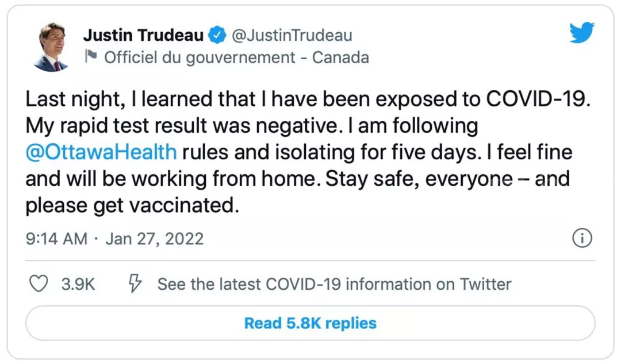
Task: Click the @JustinTrudeau handle
Action: [x=292, y=35]
